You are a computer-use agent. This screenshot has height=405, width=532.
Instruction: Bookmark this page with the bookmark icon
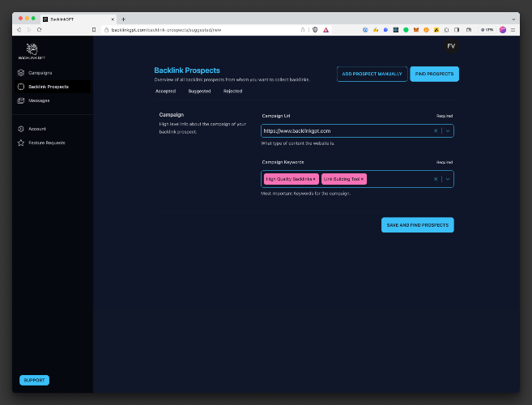click(x=94, y=30)
